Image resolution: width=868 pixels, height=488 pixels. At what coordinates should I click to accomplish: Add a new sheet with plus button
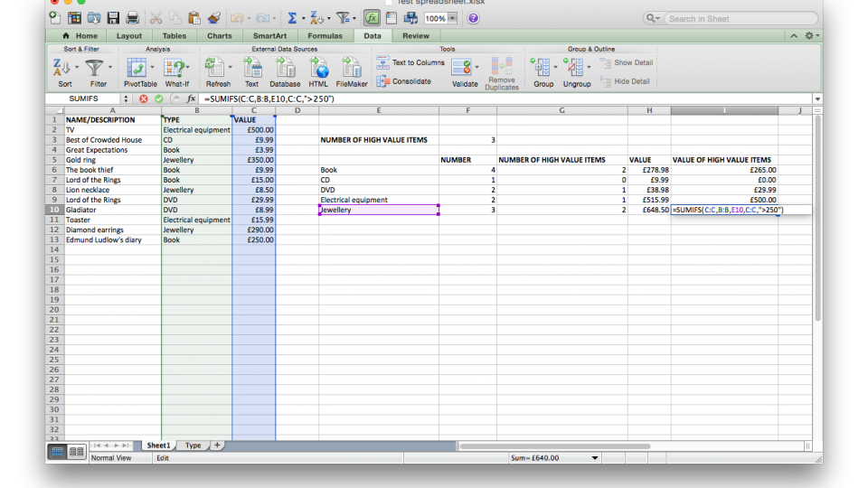[218, 446]
